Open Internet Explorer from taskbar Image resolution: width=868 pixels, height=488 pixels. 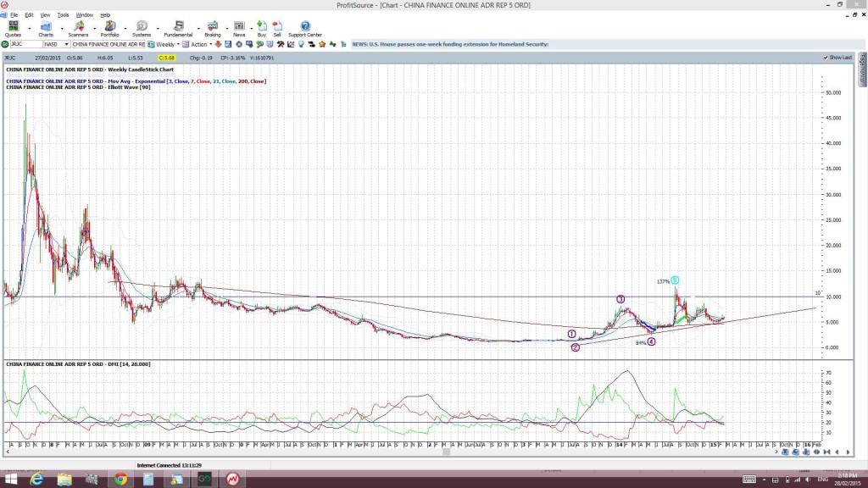click(36, 480)
